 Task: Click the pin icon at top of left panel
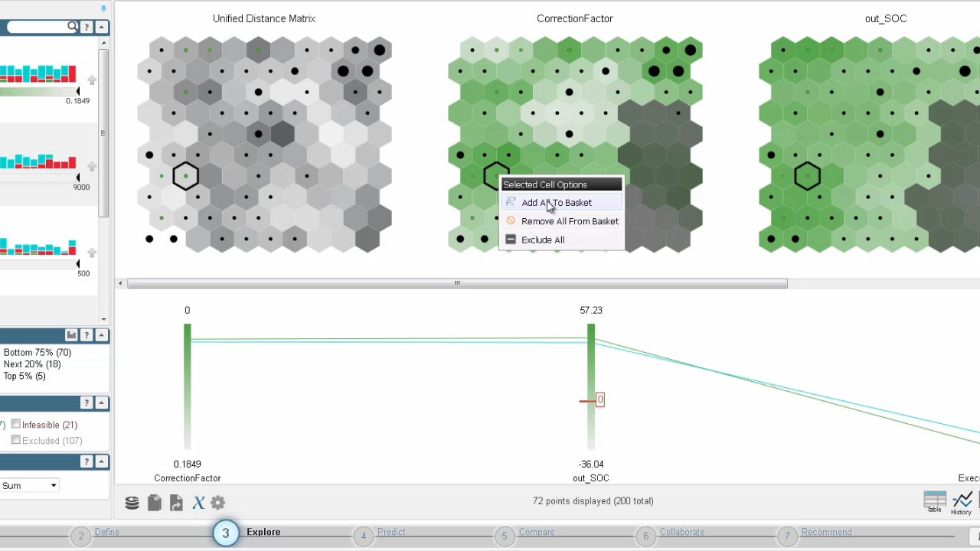tap(103, 8)
